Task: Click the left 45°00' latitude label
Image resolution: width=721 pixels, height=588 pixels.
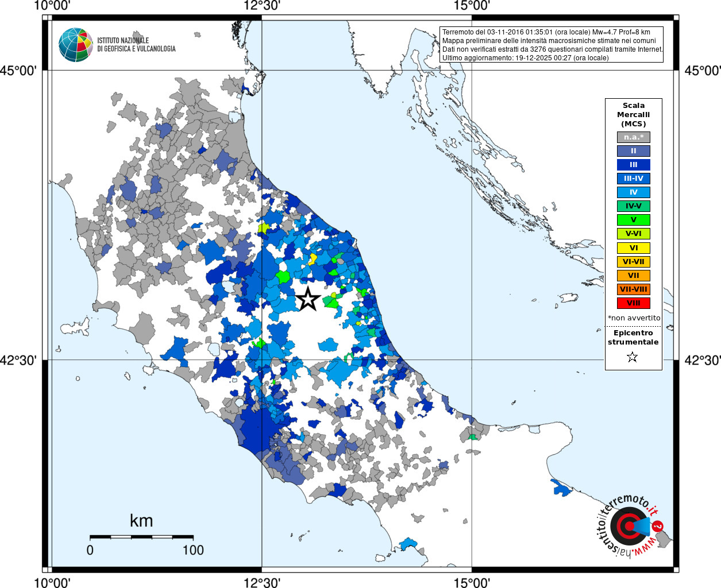Action: pyautogui.click(x=18, y=71)
